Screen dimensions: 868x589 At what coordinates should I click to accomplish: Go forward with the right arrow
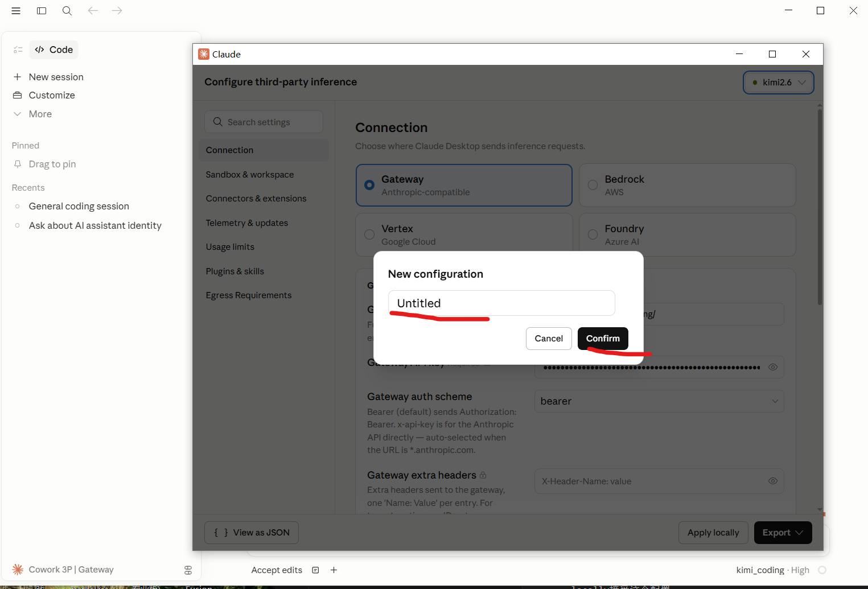[117, 11]
